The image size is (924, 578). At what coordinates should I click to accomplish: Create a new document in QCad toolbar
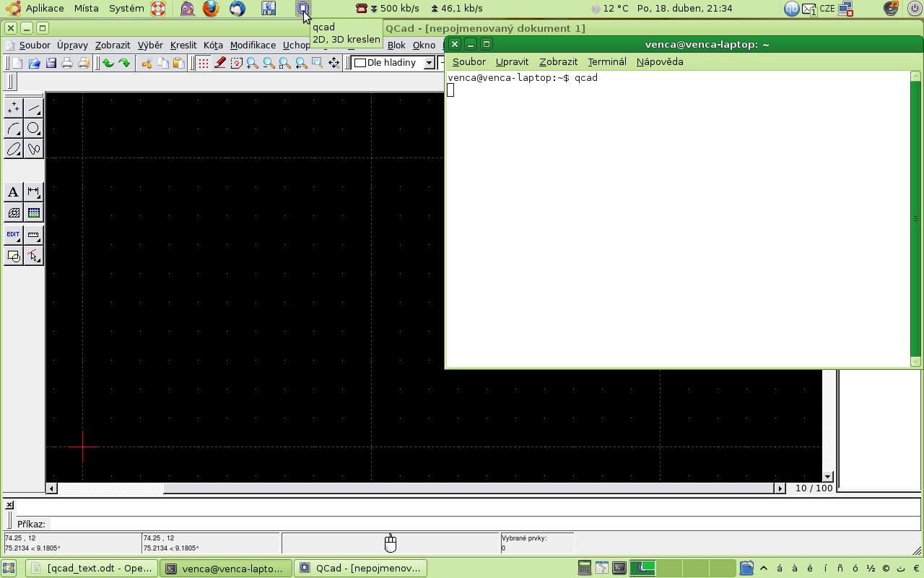(x=17, y=63)
